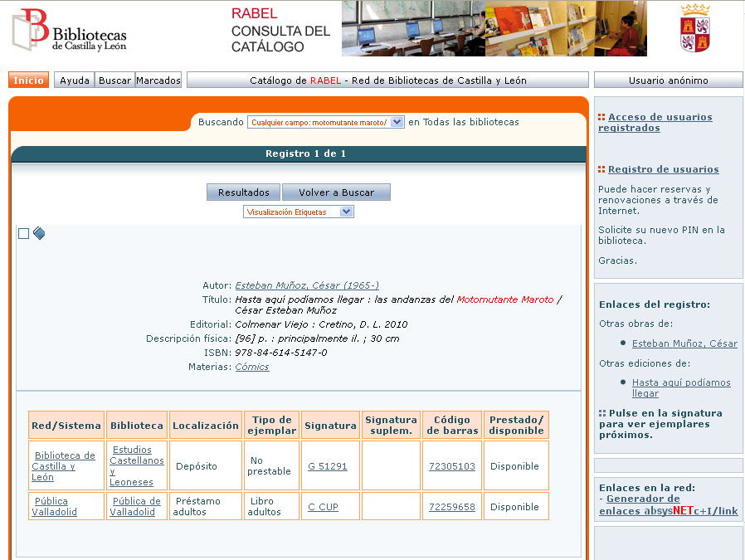Open the search query dropdown
745x560 pixels.
325,122
